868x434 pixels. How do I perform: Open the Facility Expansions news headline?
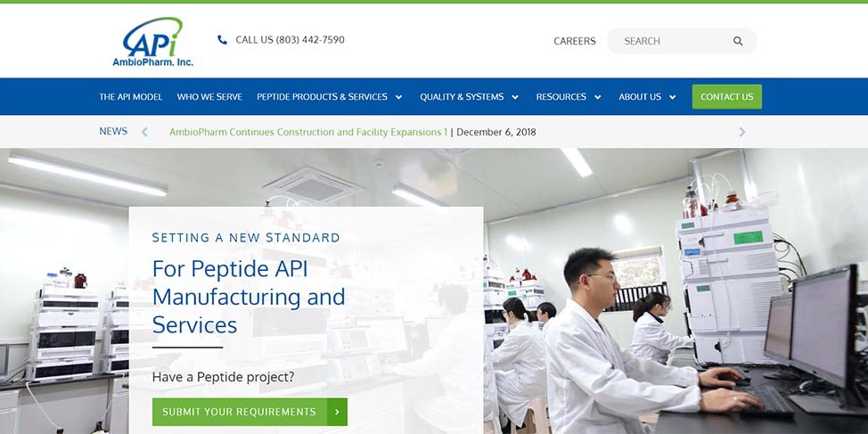point(308,132)
